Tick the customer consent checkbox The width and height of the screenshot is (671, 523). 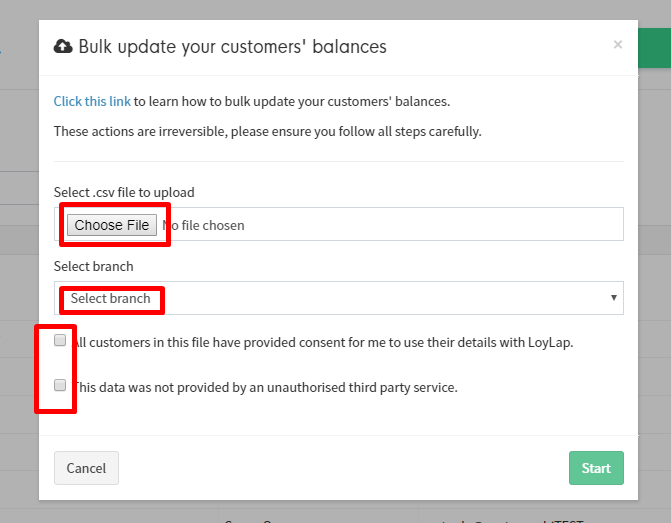pos(60,340)
